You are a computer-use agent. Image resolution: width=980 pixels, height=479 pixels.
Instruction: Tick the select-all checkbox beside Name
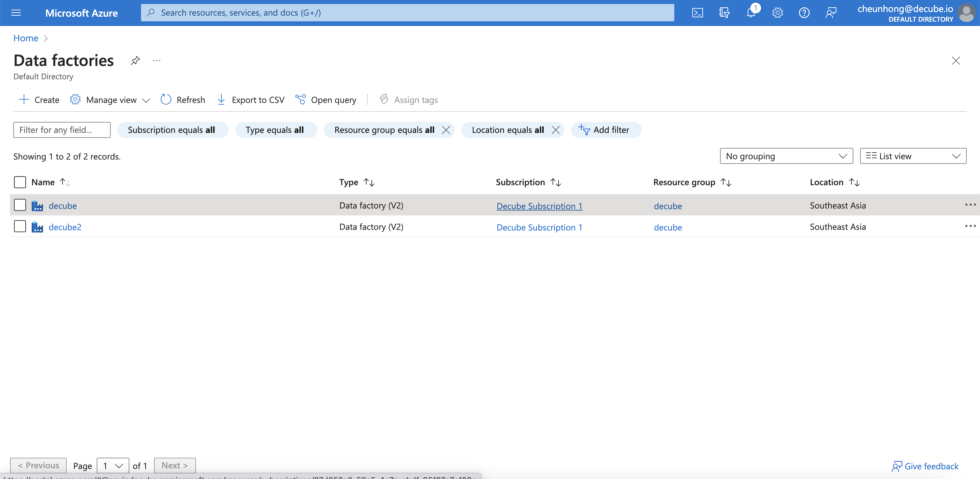20,182
